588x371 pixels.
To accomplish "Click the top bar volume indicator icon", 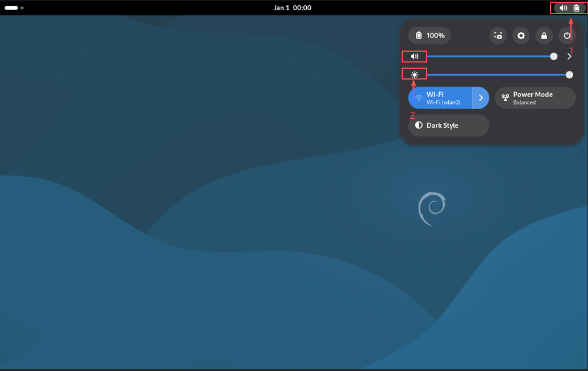I will tap(563, 8).
